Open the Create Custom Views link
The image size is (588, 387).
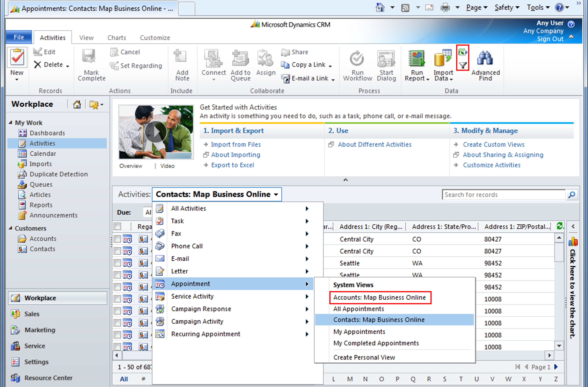[x=493, y=144]
